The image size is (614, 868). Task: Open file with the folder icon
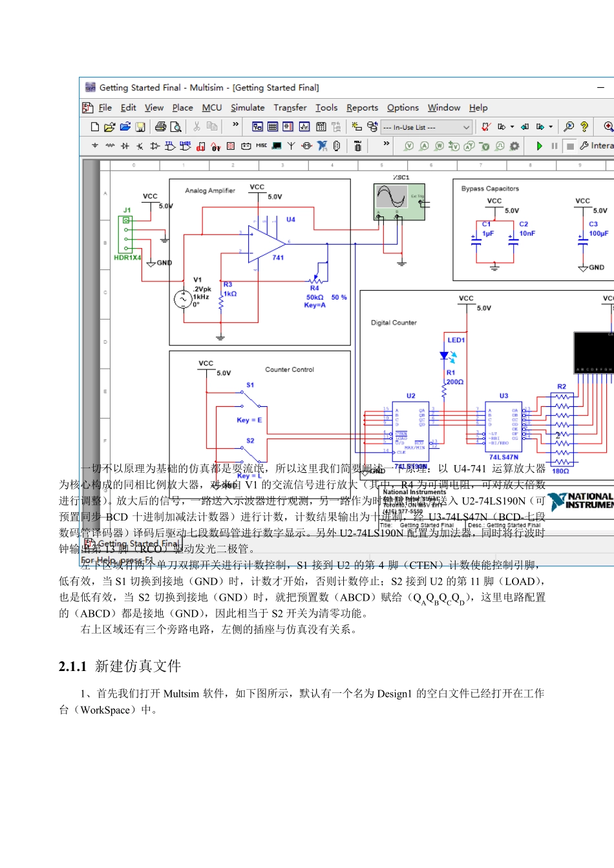[x=110, y=127]
